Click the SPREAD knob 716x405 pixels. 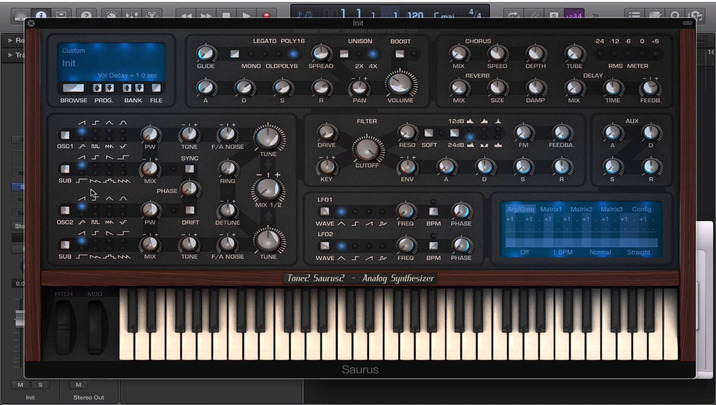[x=321, y=53]
